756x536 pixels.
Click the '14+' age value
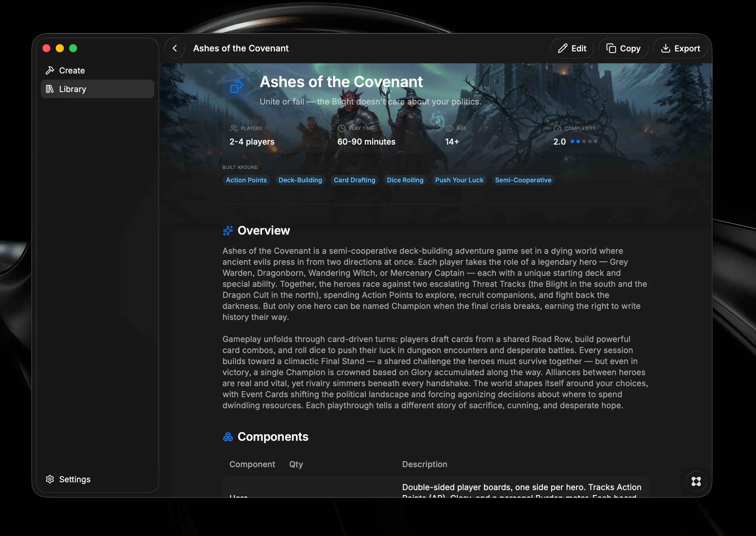click(x=452, y=142)
